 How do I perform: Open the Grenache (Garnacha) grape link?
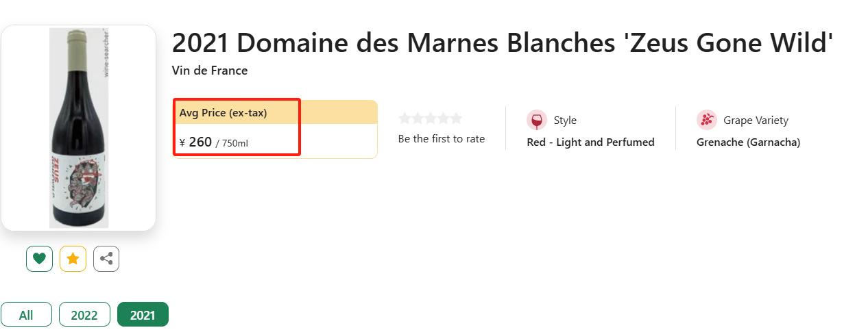pos(748,142)
